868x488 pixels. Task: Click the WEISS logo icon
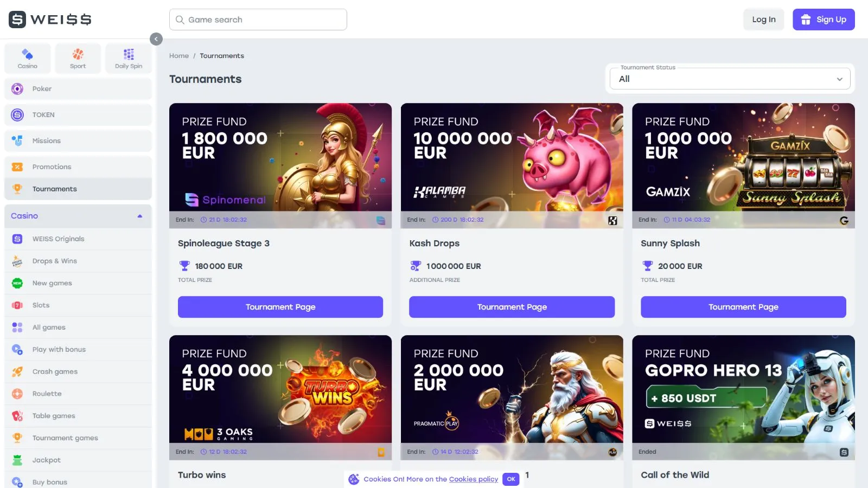(x=17, y=20)
